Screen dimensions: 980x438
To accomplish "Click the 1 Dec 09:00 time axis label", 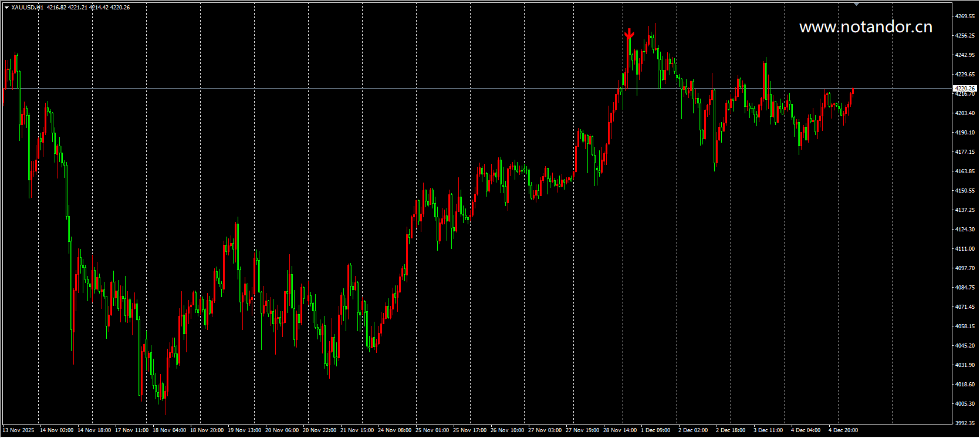I will tap(655, 430).
